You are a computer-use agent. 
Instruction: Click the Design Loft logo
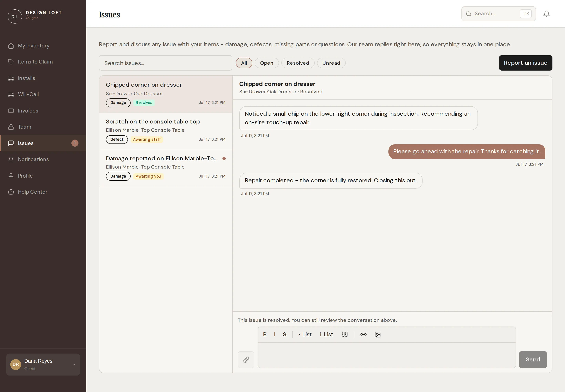35,16
